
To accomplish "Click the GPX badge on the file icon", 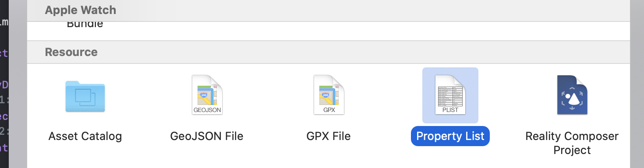I will coord(329,110).
